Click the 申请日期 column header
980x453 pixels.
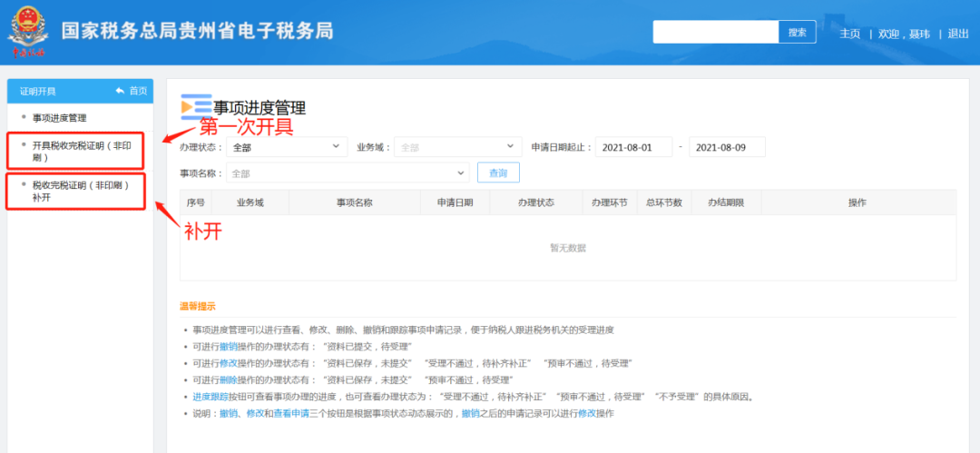pos(455,202)
